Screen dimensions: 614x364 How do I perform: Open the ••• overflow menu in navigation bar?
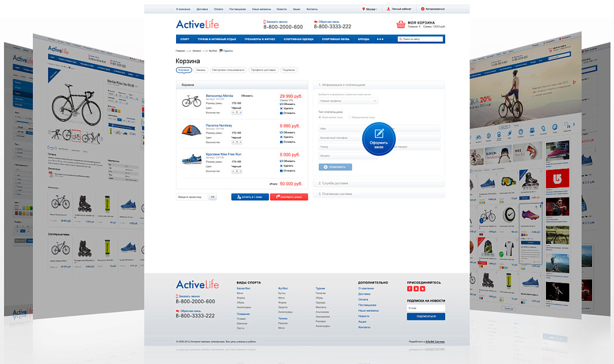tap(380, 39)
